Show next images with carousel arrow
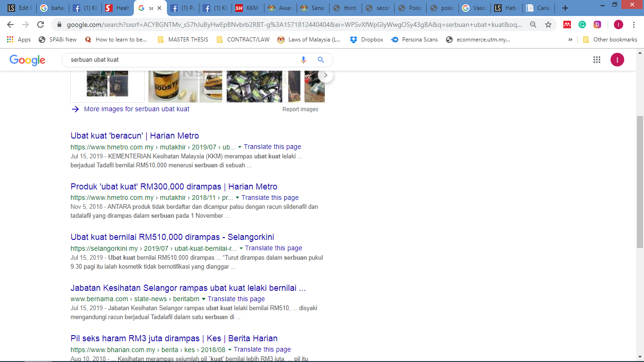644x362 pixels. pyautogui.click(x=325, y=75)
